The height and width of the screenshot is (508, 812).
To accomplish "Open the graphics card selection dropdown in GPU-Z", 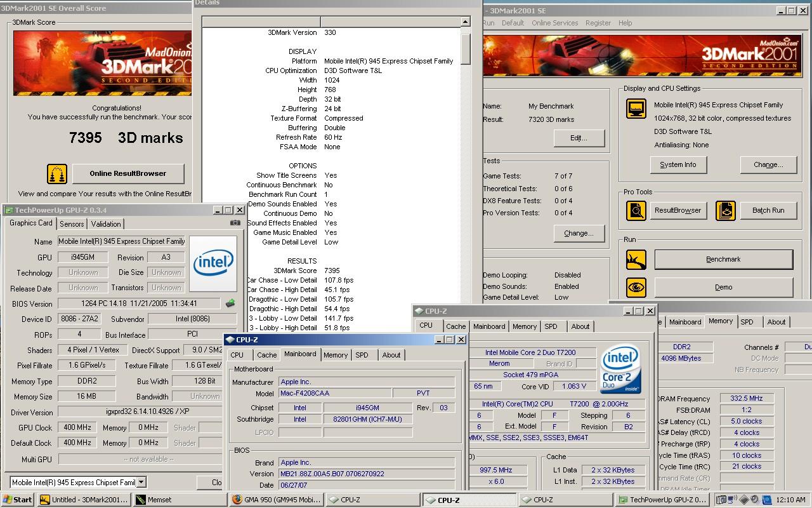I will 141,482.
